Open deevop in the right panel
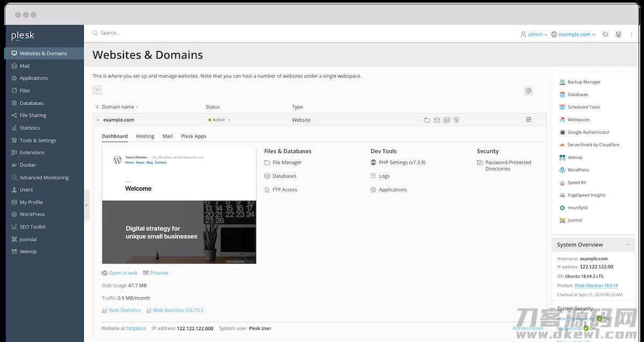This screenshot has width=644, height=342. 570,157
